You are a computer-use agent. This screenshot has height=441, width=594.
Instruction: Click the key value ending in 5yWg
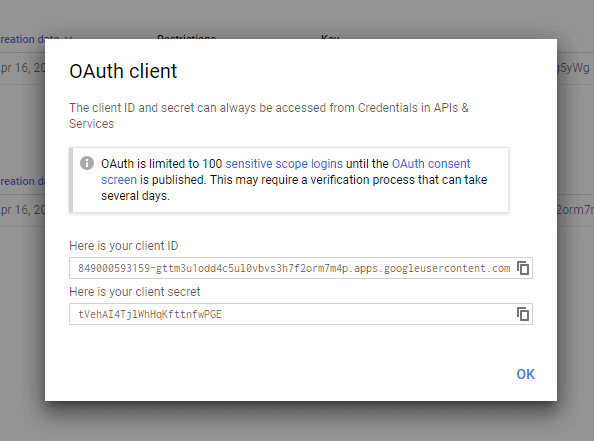point(575,68)
